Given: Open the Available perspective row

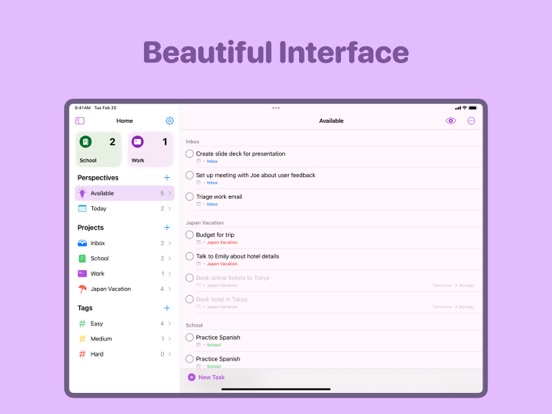Looking at the screenshot, I should (x=125, y=193).
